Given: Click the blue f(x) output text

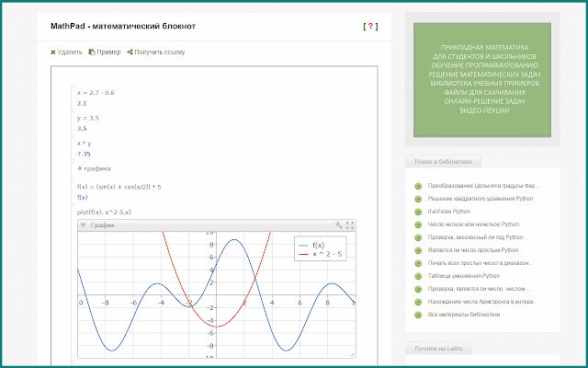Looking at the screenshot, I should click(x=82, y=197).
